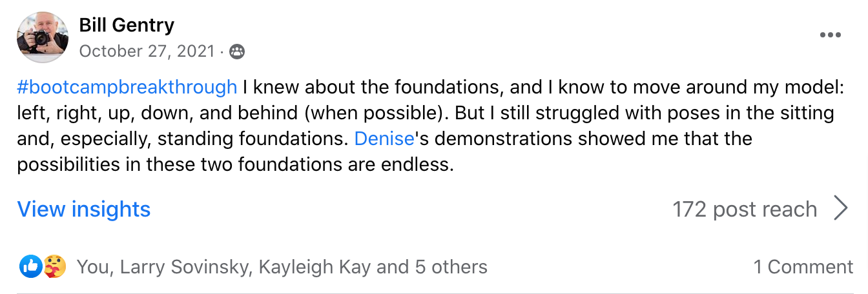Click "You" in the reactions summary
Viewport: 868px width, 294px height.
91,267
